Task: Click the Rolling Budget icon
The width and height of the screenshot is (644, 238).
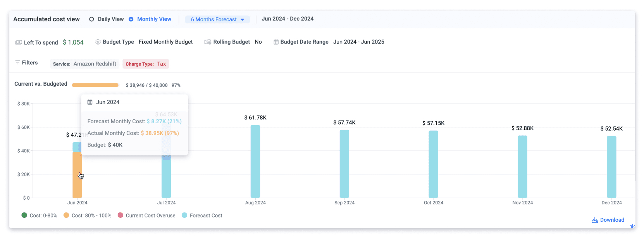Action: coord(208,42)
